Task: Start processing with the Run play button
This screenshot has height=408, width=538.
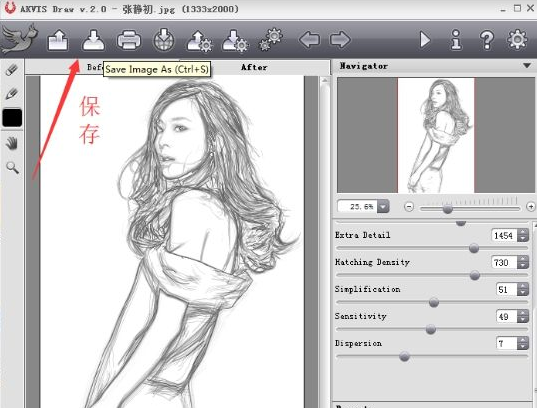Action: point(425,40)
